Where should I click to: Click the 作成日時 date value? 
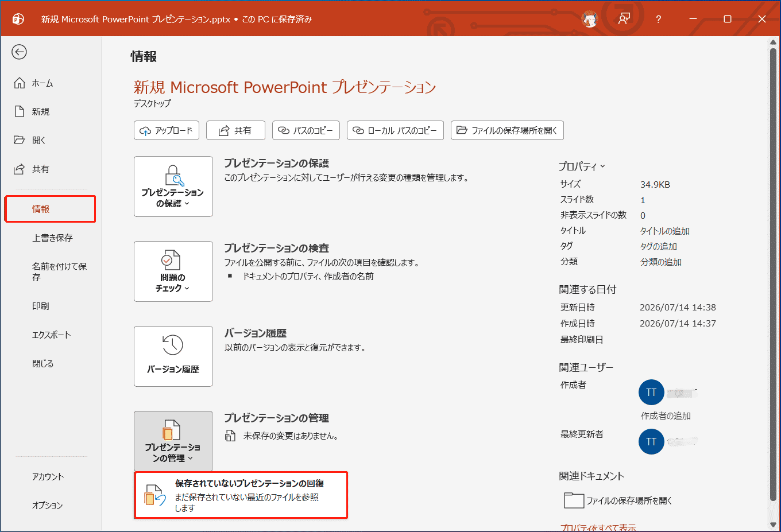coord(678,324)
